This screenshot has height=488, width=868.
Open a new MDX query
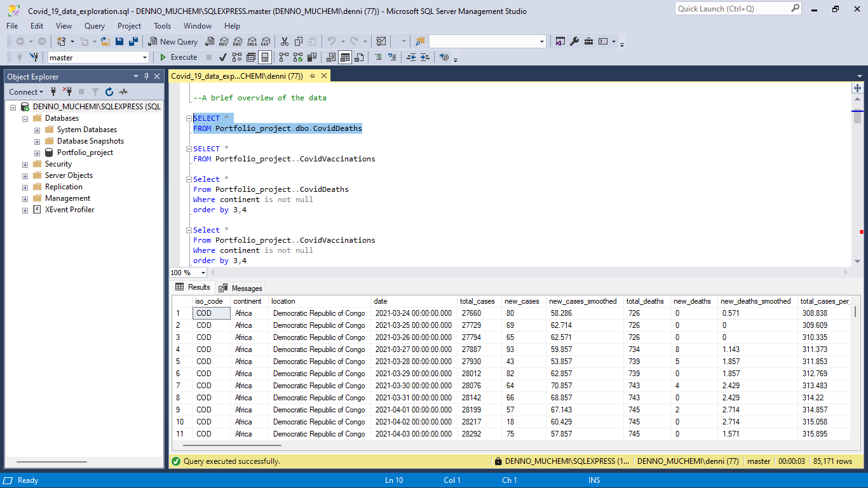pos(224,41)
